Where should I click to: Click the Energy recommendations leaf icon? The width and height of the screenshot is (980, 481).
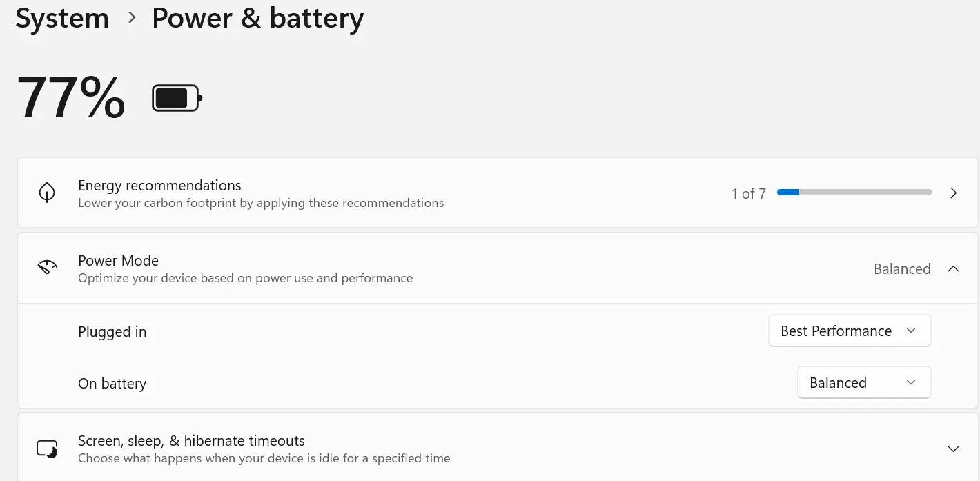click(x=47, y=193)
